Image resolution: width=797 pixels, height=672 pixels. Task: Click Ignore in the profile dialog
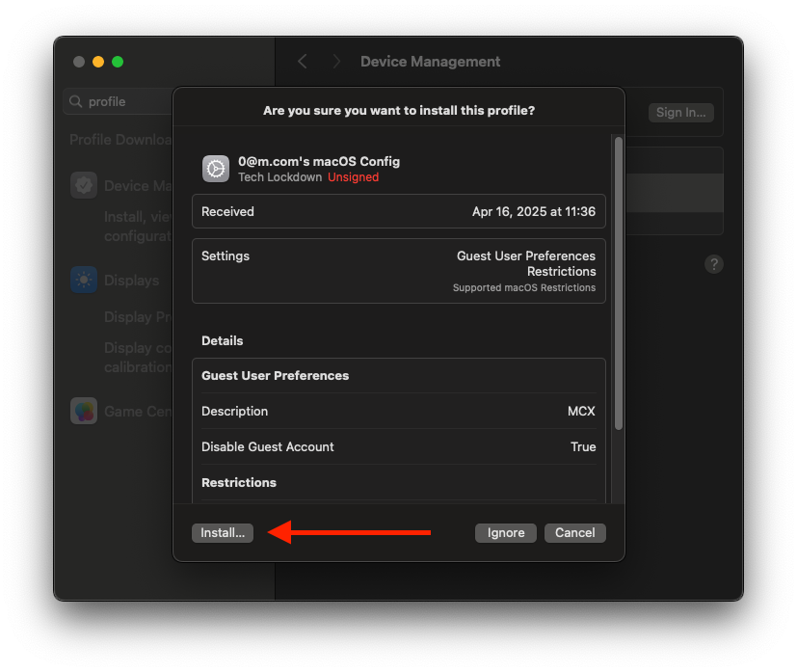point(506,533)
